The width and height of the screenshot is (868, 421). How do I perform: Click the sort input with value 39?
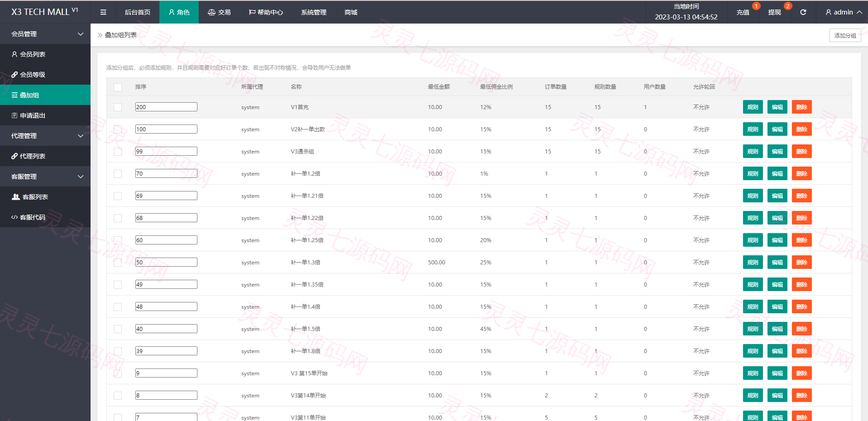166,351
